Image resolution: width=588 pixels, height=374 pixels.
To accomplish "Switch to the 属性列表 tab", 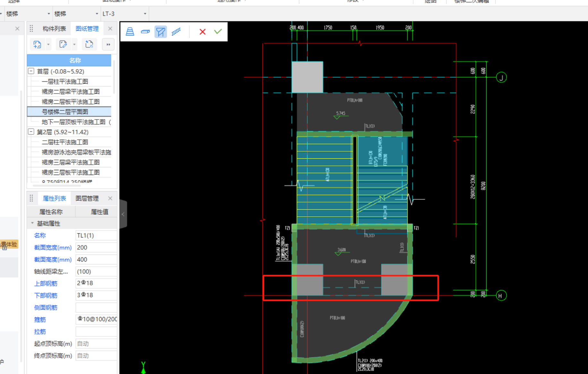I will (54, 198).
